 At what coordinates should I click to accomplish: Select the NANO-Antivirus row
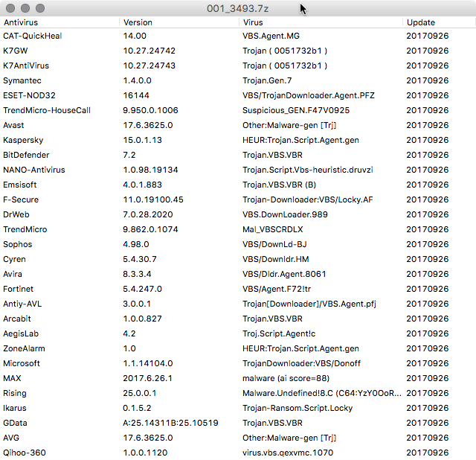(238, 170)
